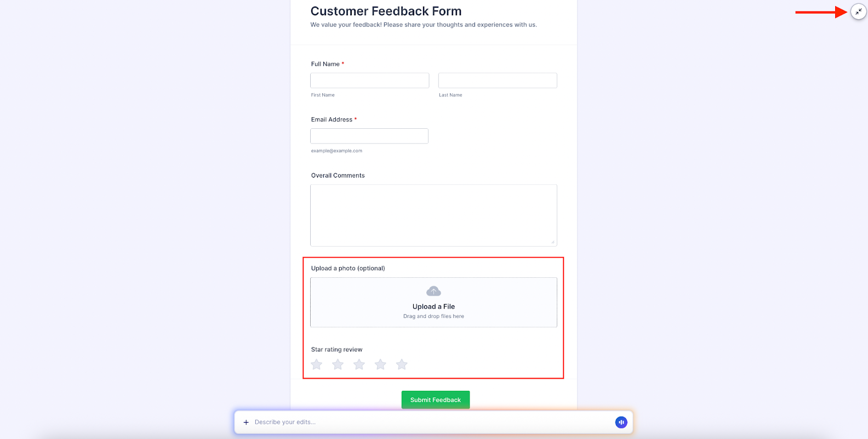Click the second star icon
The width and height of the screenshot is (868, 439).
pos(338,364)
